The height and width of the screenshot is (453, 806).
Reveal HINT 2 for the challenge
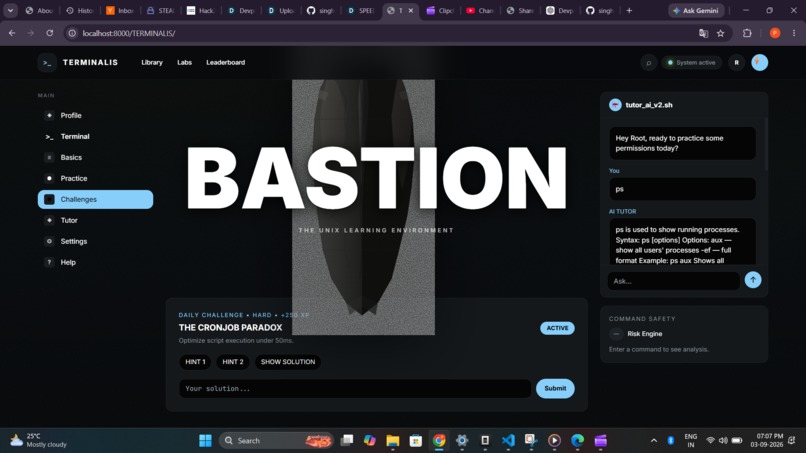(233, 362)
